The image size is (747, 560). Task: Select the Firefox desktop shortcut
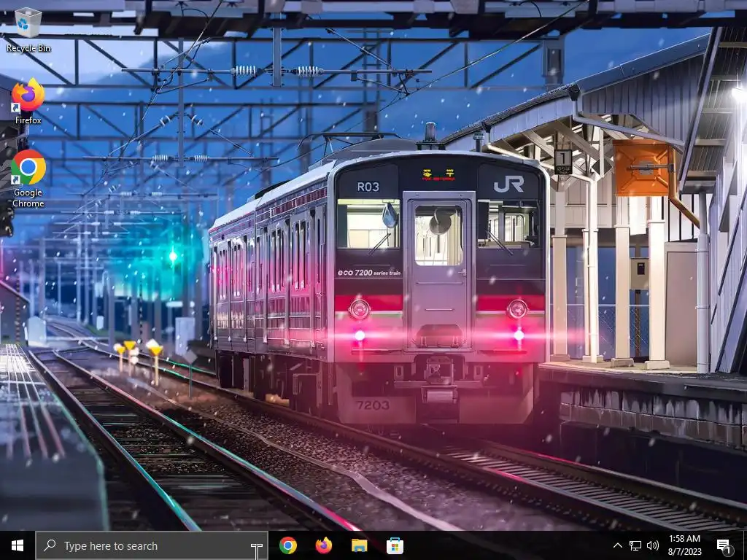(x=28, y=102)
